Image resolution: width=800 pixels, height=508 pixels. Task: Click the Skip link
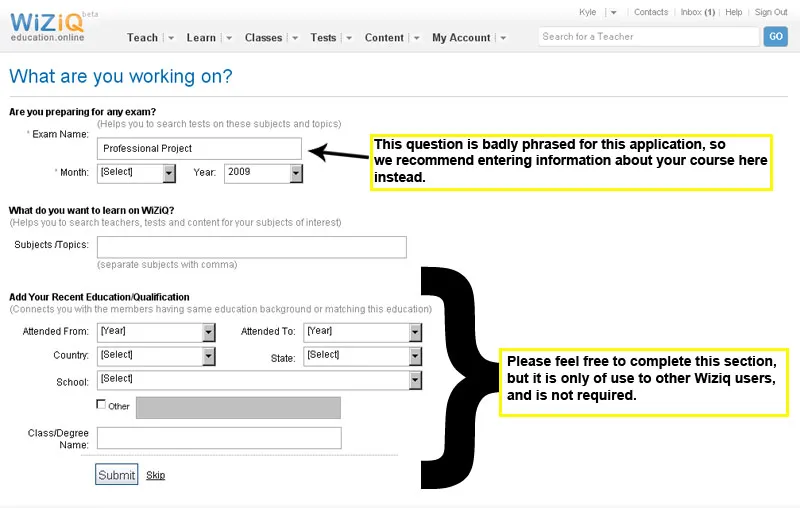tap(155, 475)
